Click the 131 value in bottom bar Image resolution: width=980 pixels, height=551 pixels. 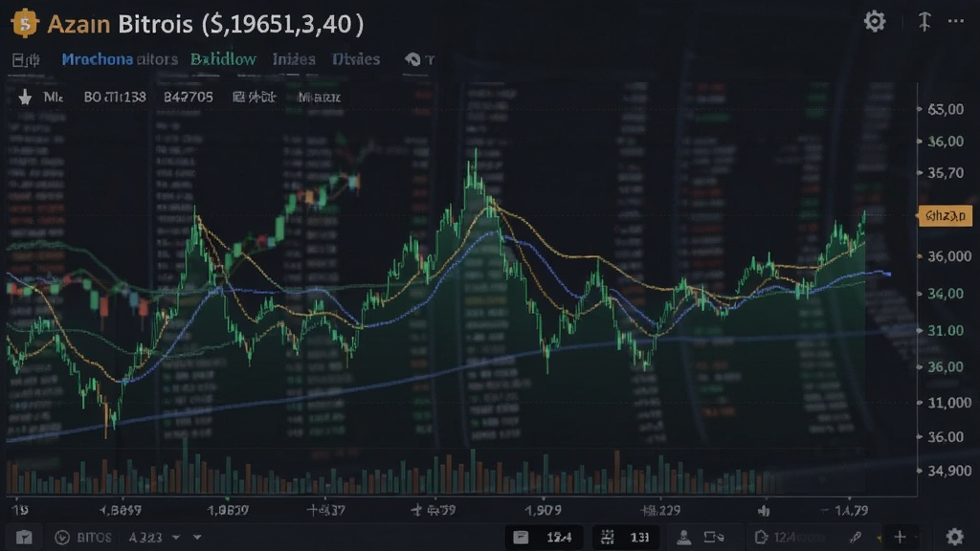click(x=639, y=538)
